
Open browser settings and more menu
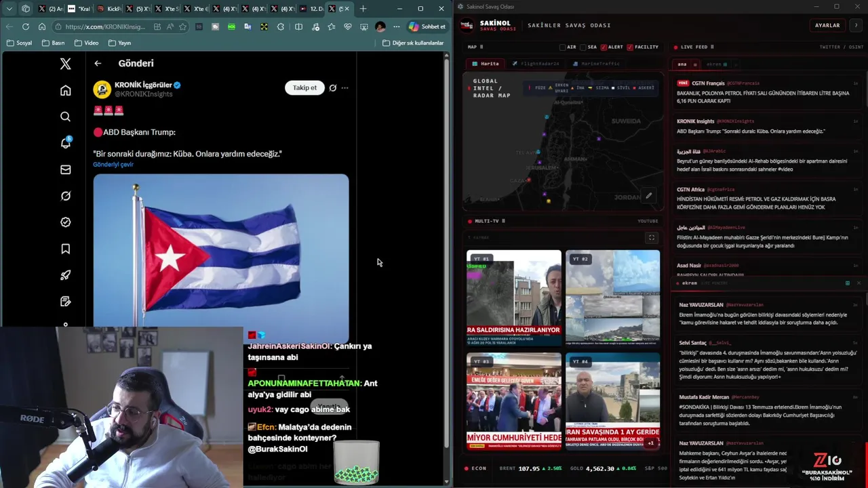(x=397, y=26)
